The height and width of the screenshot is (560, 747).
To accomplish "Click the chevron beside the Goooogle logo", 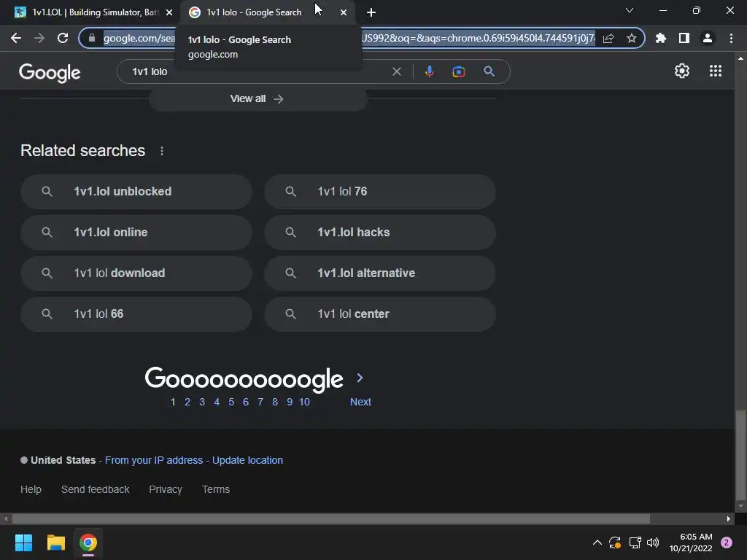I will (x=360, y=378).
